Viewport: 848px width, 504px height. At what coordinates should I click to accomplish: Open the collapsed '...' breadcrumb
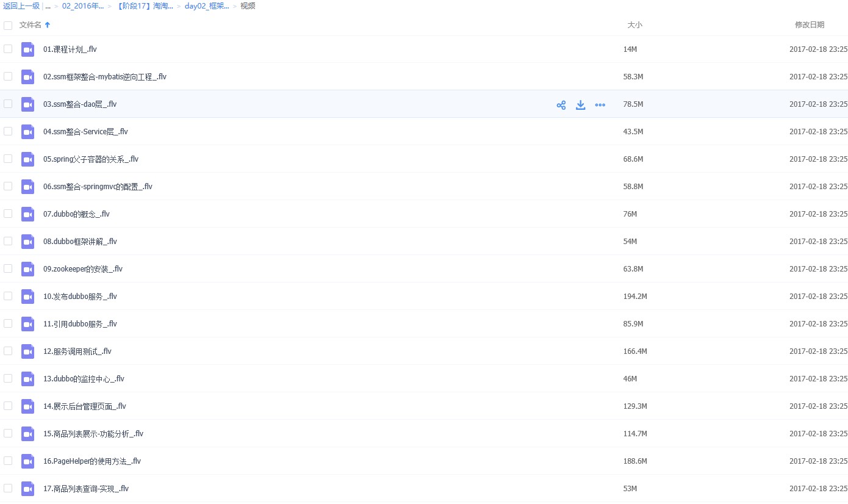pyautogui.click(x=48, y=6)
